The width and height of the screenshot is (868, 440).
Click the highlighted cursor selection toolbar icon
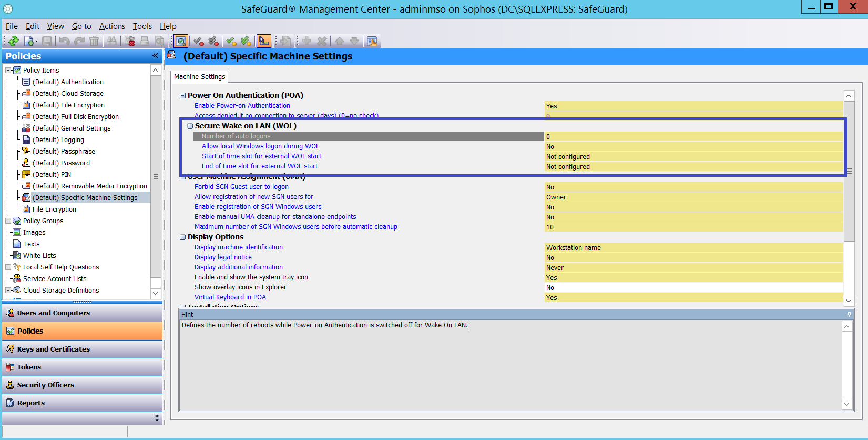pos(264,41)
